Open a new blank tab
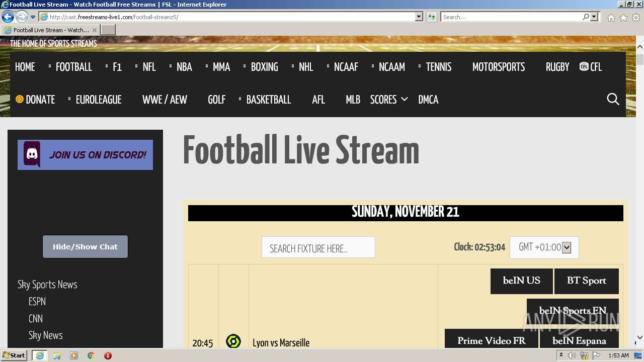 (108, 30)
